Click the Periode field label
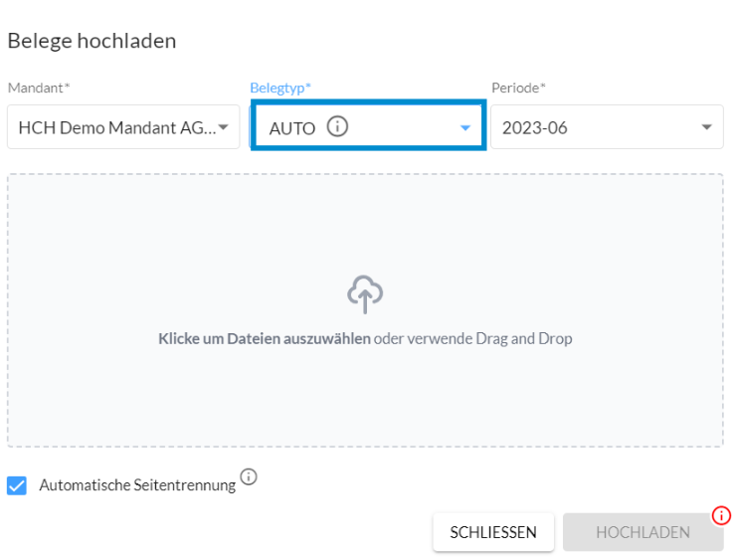This screenshot has height=560, width=734. (x=518, y=88)
